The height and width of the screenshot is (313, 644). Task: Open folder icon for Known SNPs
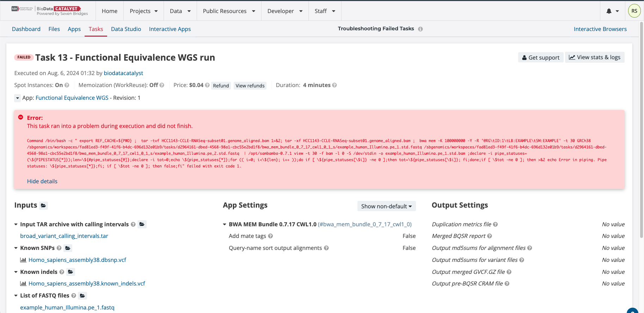[68, 248]
